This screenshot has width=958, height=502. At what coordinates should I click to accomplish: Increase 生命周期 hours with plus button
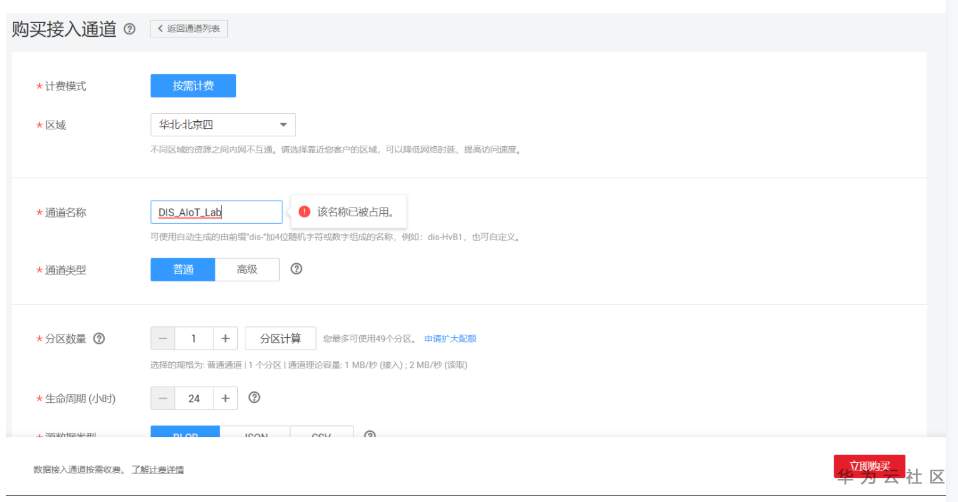pos(225,398)
